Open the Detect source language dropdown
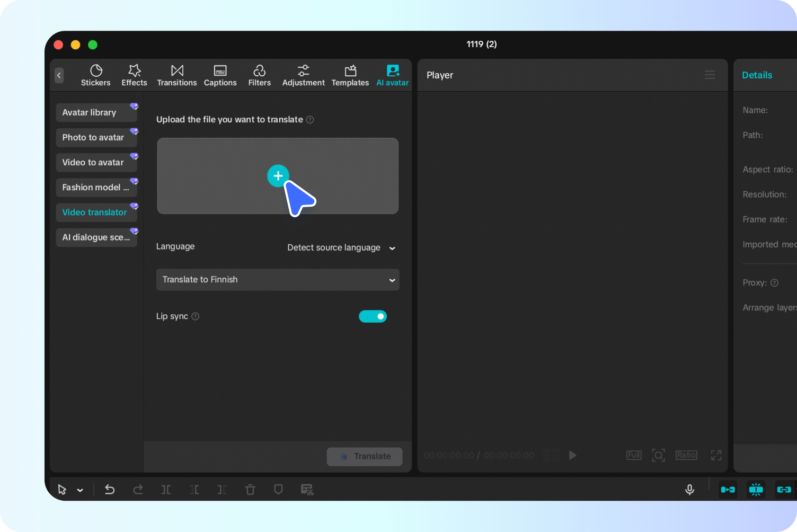Image resolution: width=797 pixels, height=532 pixels. (341, 247)
